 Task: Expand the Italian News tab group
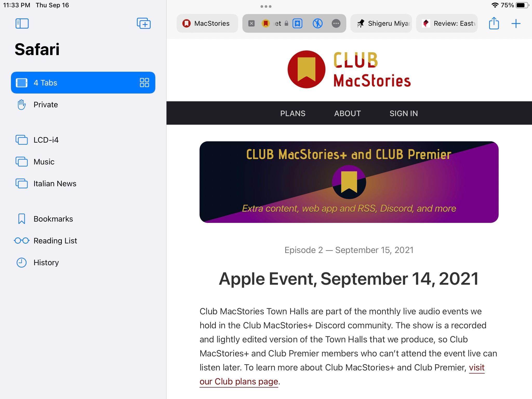(x=55, y=183)
